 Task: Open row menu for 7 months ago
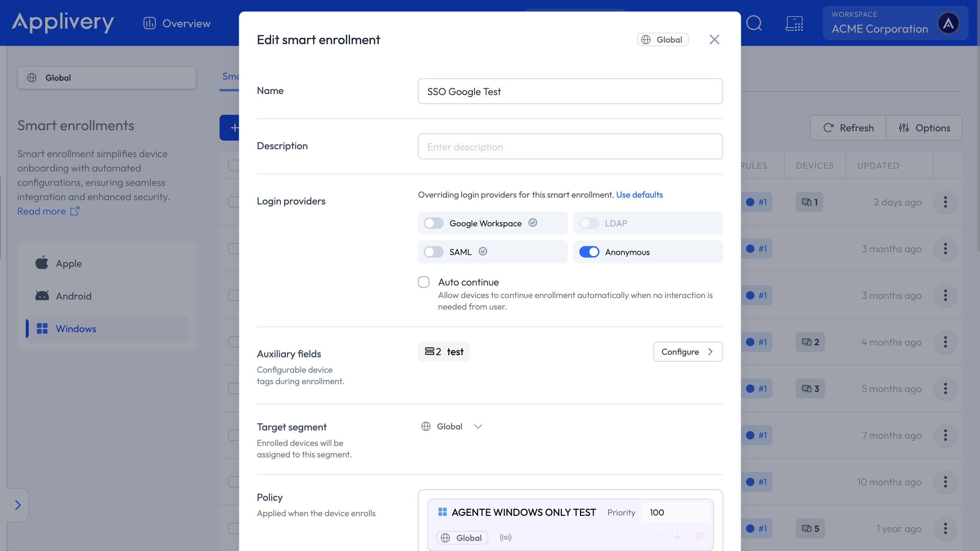945,435
